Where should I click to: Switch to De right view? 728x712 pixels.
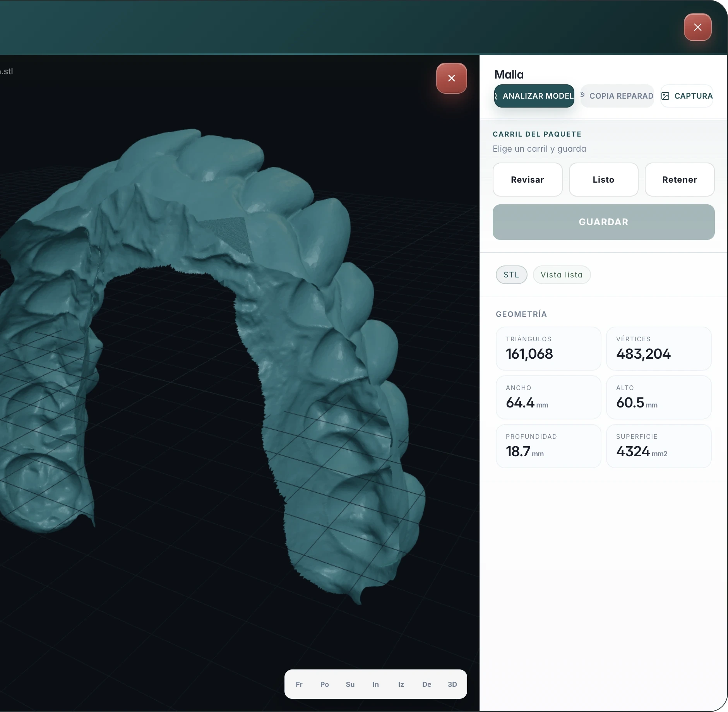pyautogui.click(x=427, y=684)
